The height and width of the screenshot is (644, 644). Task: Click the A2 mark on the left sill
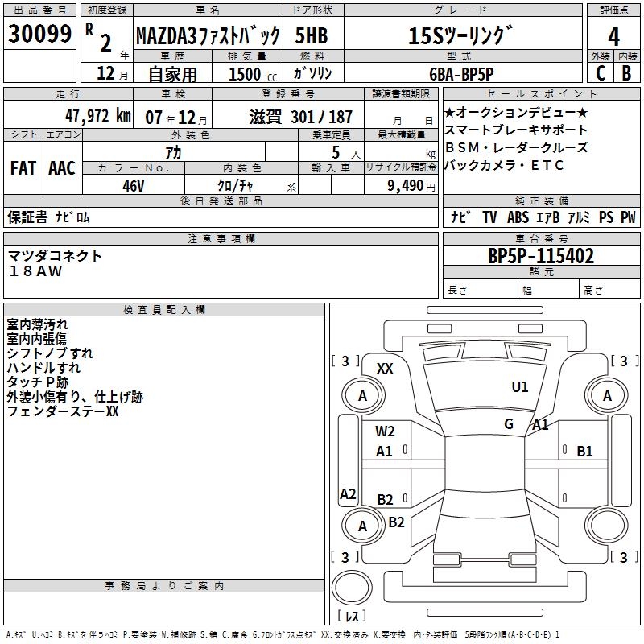tap(348, 494)
